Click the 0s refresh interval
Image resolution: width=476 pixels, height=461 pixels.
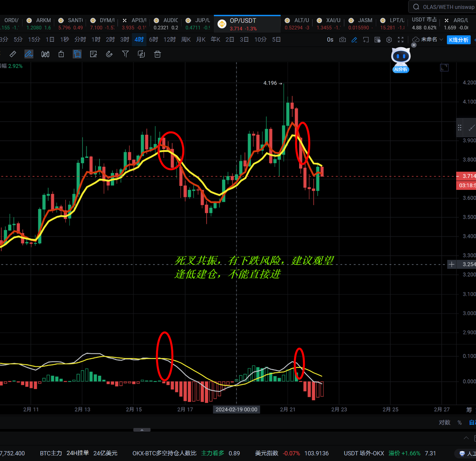click(330, 40)
